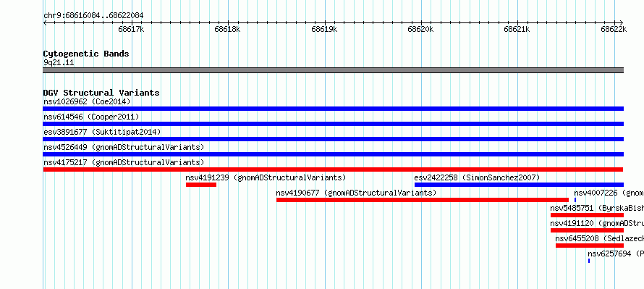This screenshot has width=644, height=289.
Task: Click the nsv4007226 label text
Action: coord(609,193)
